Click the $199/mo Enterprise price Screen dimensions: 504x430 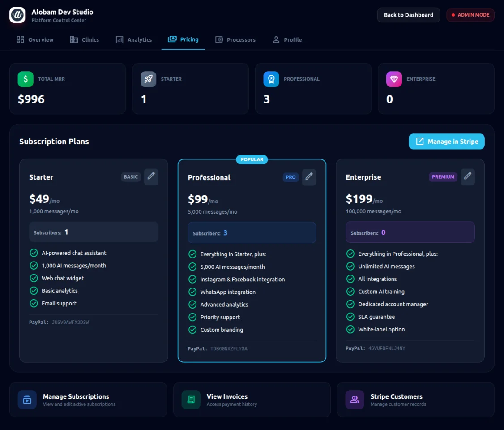364,199
